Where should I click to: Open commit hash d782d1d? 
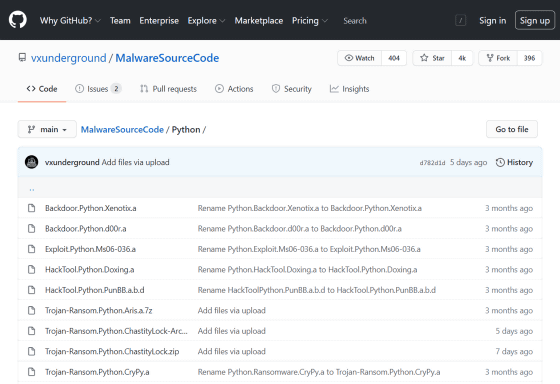[x=432, y=163]
